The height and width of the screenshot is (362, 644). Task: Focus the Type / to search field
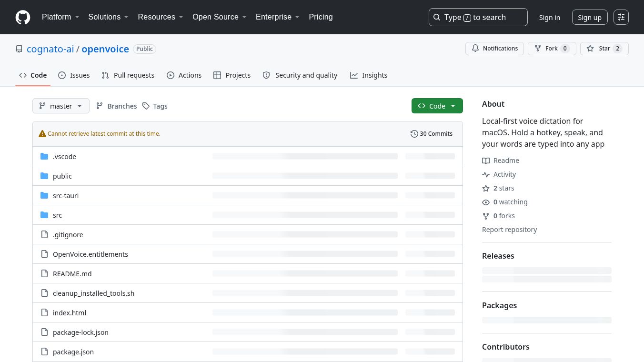point(478,17)
